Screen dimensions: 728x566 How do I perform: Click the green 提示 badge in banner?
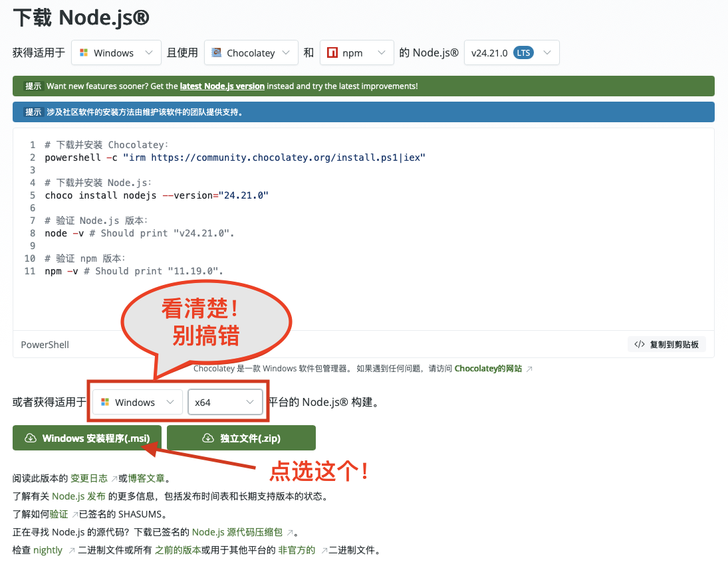[x=33, y=86]
